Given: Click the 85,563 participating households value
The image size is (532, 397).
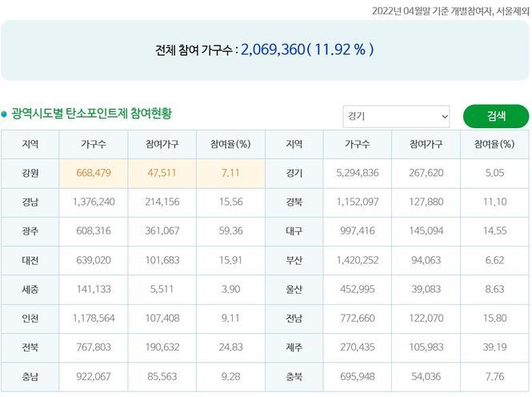Looking at the screenshot, I should coord(162,376).
